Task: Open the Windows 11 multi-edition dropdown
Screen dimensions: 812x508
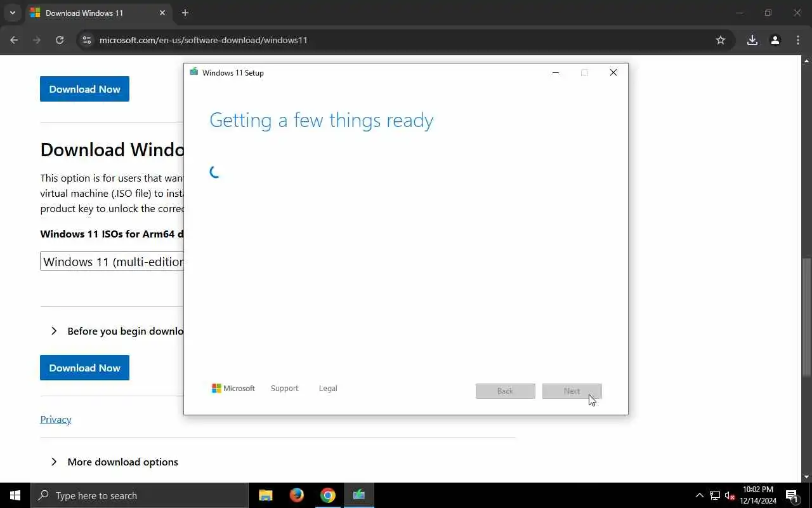Action: 112,262
